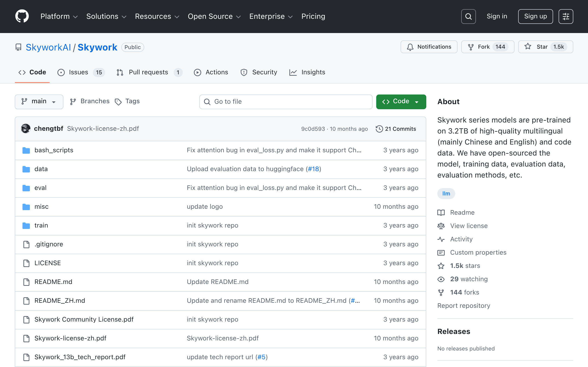Image resolution: width=588 pixels, height=367 pixels.
Task: Open the README_ZH.md file link
Action: pyautogui.click(x=60, y=301)
